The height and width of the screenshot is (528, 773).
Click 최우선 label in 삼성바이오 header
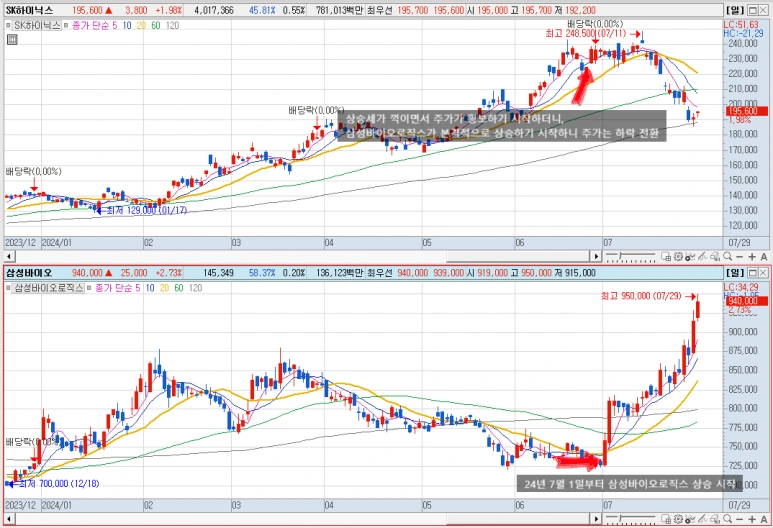pyautogui.click(x=380, y=273)
